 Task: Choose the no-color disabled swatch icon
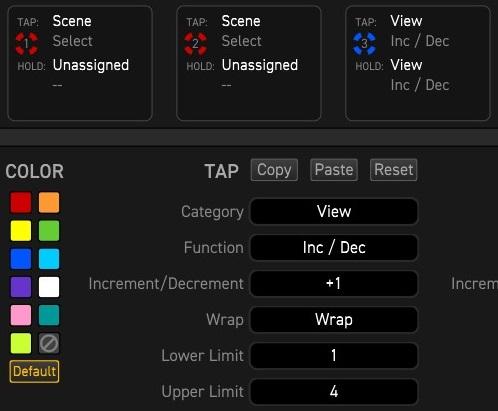[49, 343]
